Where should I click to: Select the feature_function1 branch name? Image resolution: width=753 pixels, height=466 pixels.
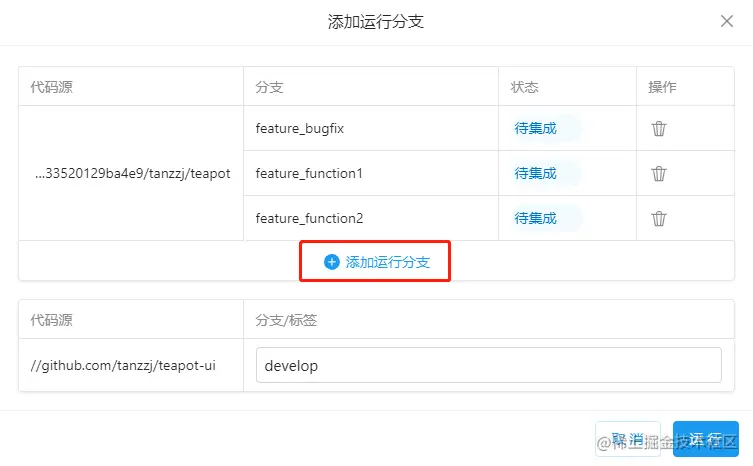coord(309,173)
